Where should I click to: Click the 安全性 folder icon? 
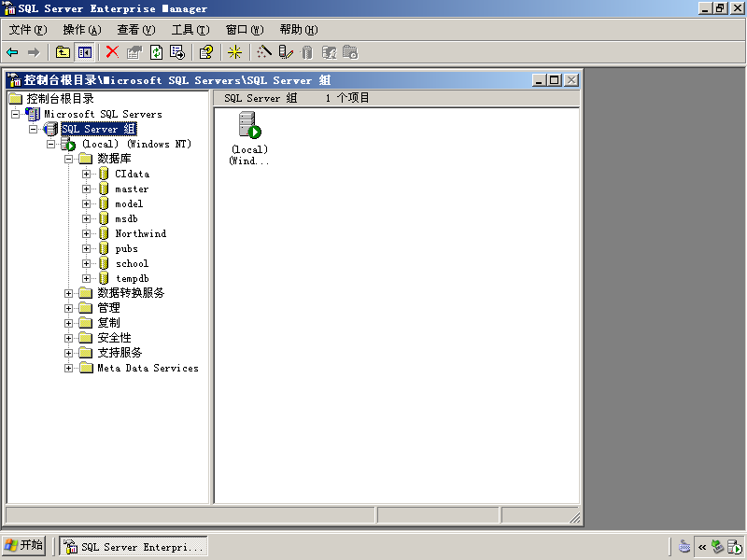point(85,338)
